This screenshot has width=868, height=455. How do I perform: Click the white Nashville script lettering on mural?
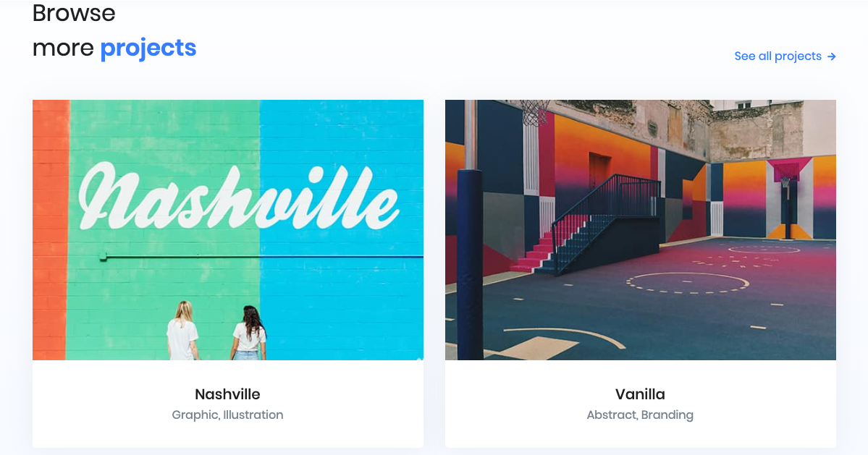(238, 196)
